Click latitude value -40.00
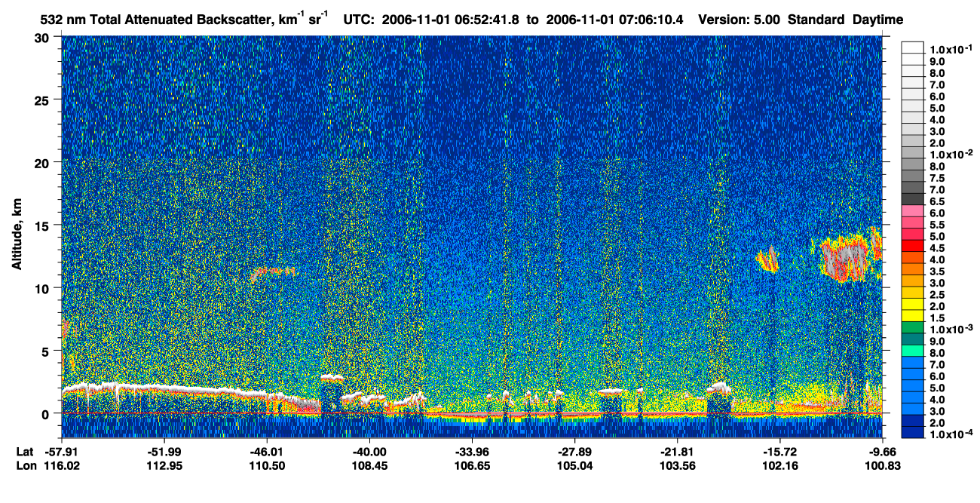This screenshot has height=503, width=980. [369, 452]
